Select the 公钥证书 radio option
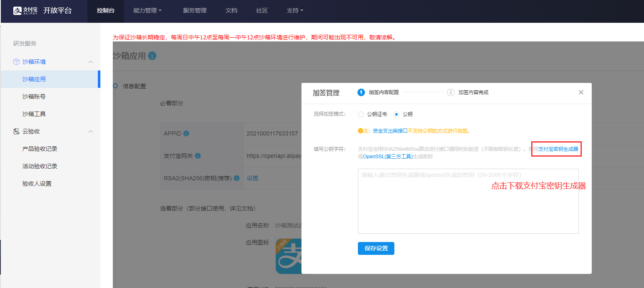This screenshot has width=644, height=288. point(360,114)
